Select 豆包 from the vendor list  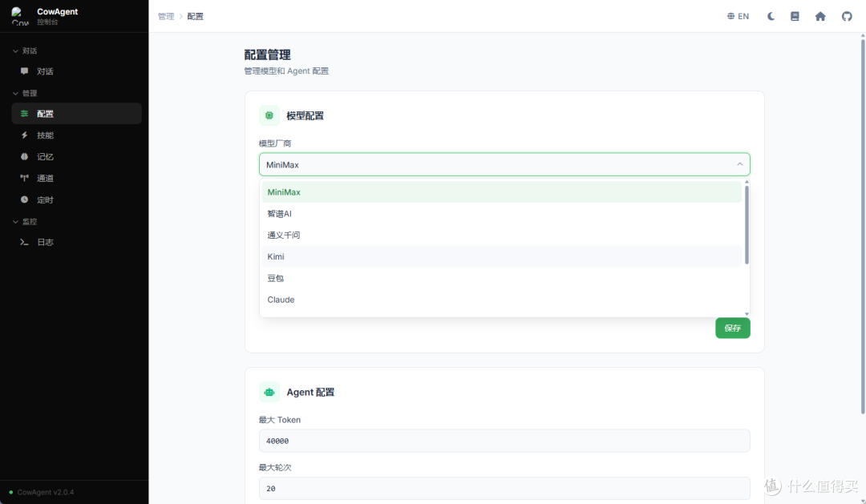[501, 278]
